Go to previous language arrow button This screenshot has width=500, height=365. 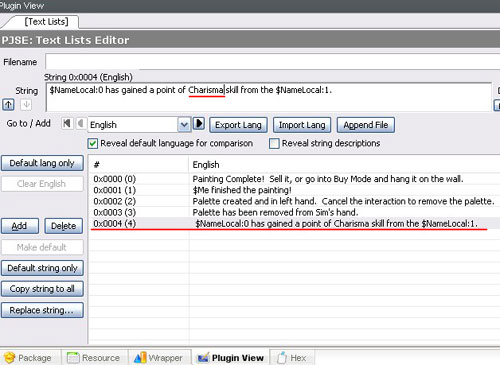(x=81, y=123)
